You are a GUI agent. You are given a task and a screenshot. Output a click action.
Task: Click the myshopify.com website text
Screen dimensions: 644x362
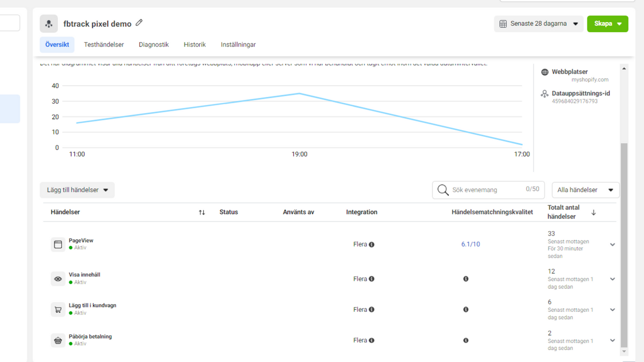click(x=590, y=79)
